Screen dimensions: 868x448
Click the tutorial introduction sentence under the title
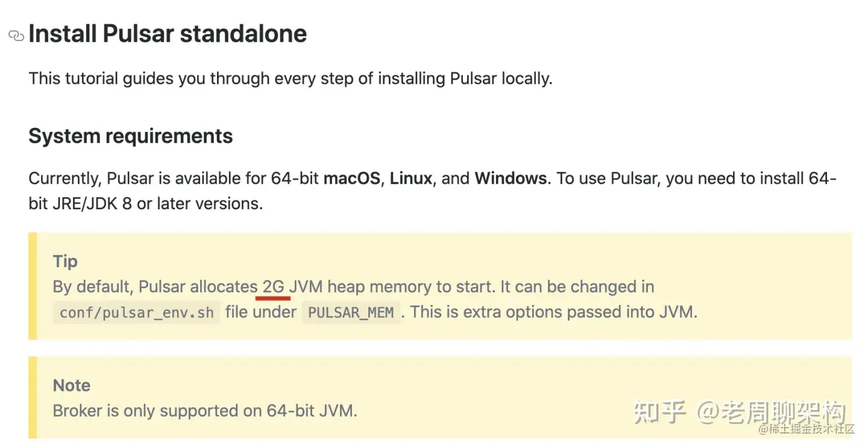click(x=291, y=78)
